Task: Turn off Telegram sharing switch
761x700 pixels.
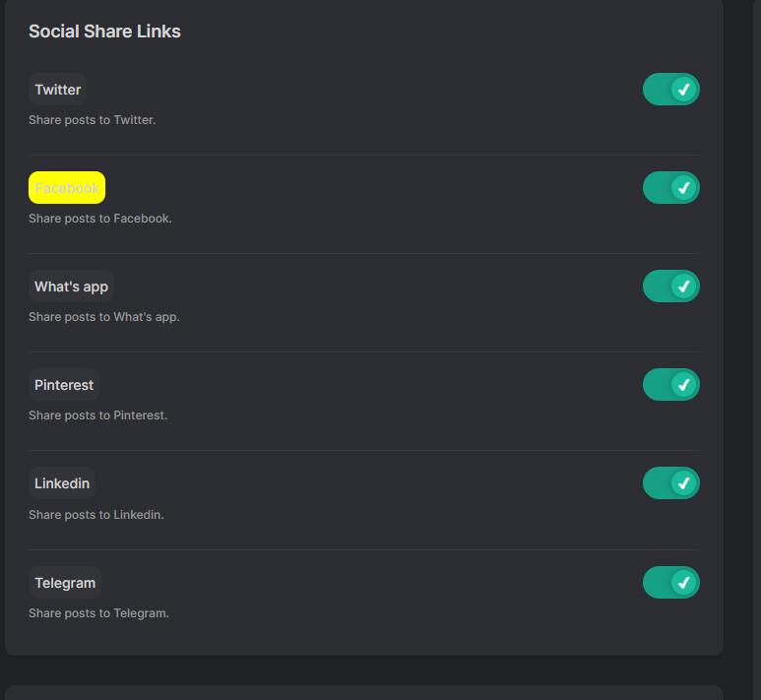Action: click(x=671, y=583)
